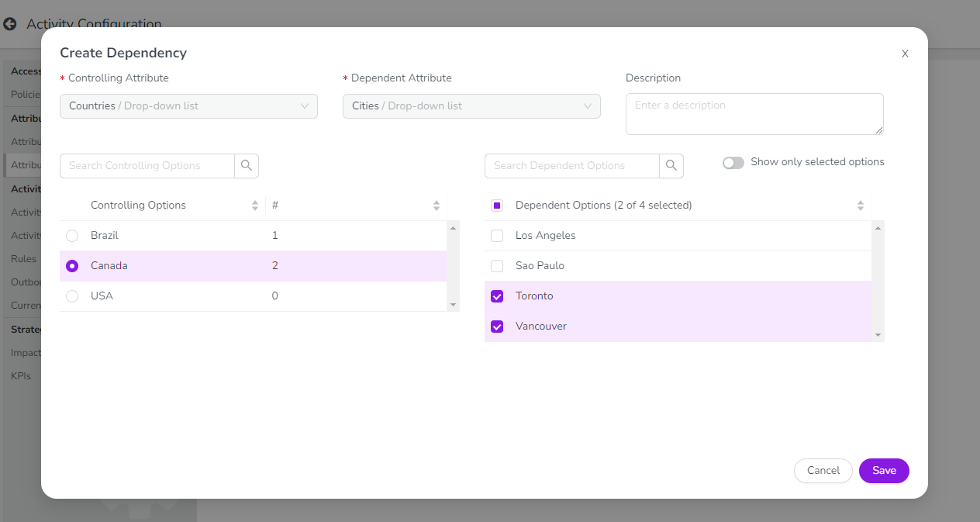The image size is (980, 522).
Task: Toggle Show only selected options switch
Action: 733,163
